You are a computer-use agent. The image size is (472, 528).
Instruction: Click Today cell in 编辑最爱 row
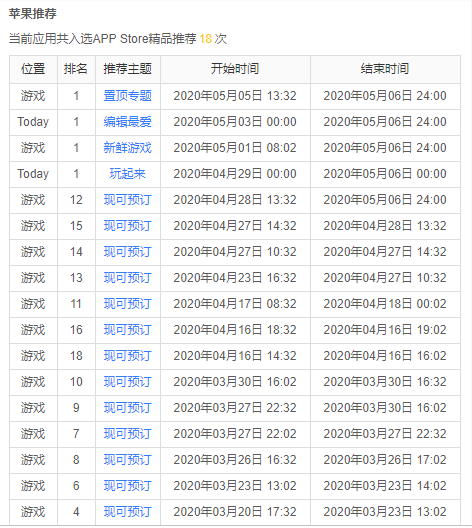tap(33, 122)
